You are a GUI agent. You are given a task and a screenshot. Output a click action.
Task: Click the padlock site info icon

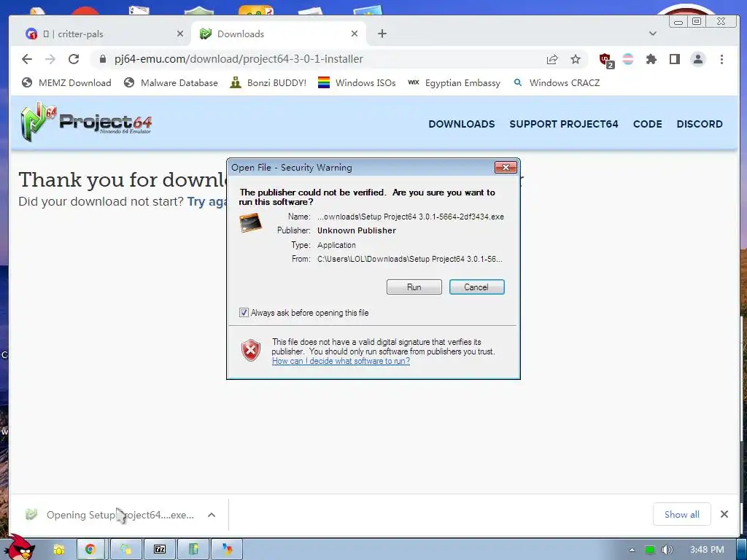(x=102, y=59)
